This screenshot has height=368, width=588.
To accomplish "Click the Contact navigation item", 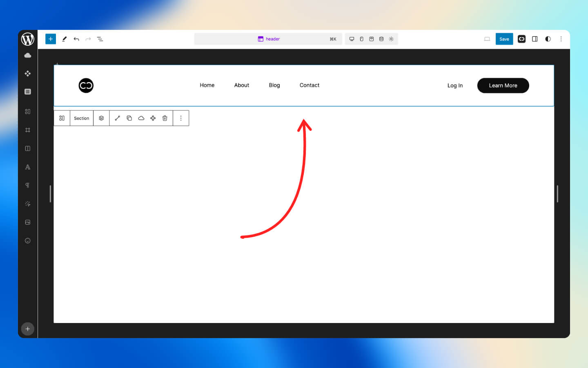I will click(309, 85).
